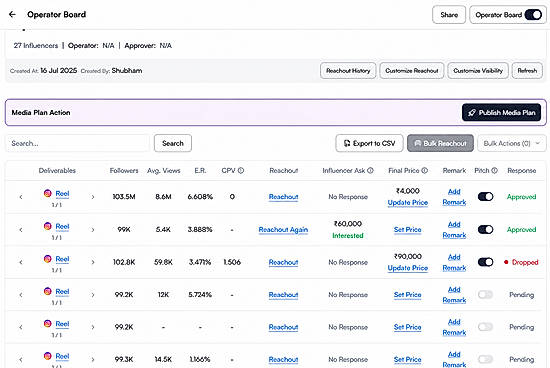Open Customize Visibility settings
This screenshot has width=550, height=368.
tap(478, 71)
